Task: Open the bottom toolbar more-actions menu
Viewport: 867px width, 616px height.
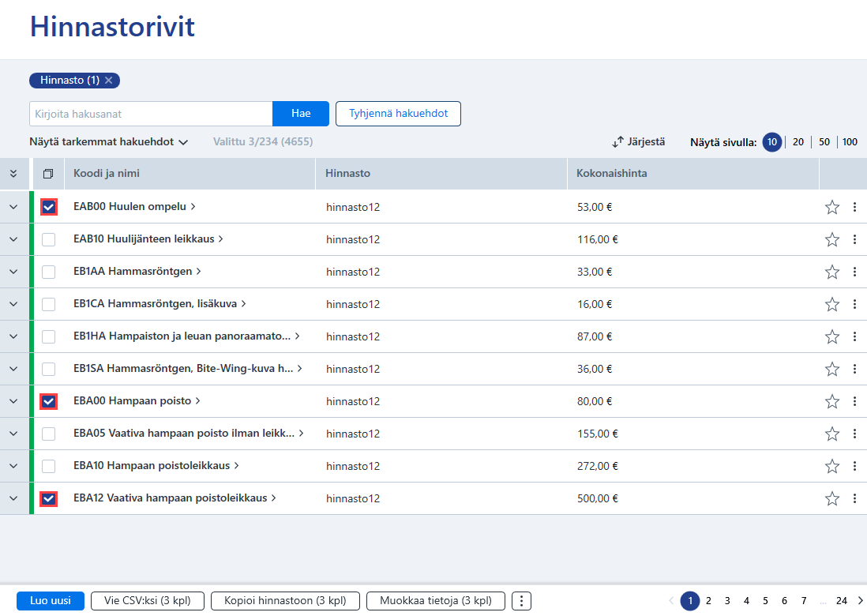Action: [521, 601]
